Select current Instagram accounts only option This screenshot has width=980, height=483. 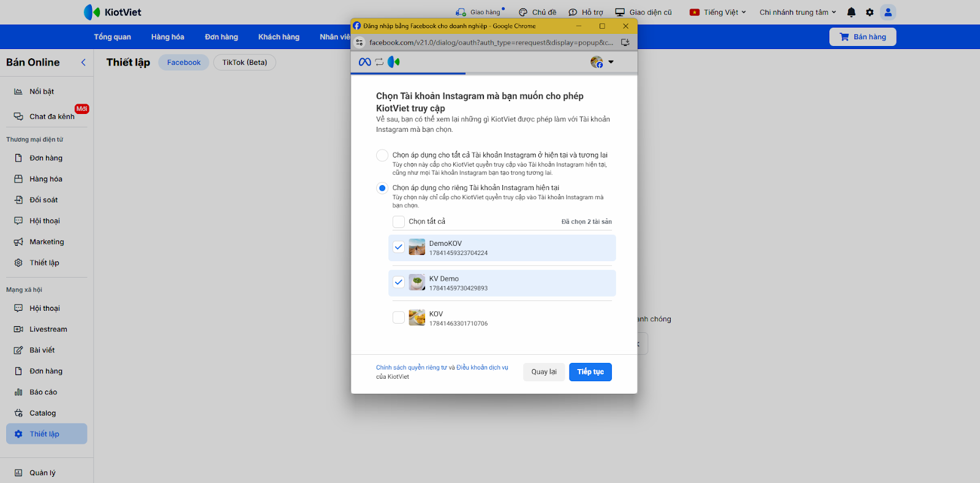click(382, 188)
